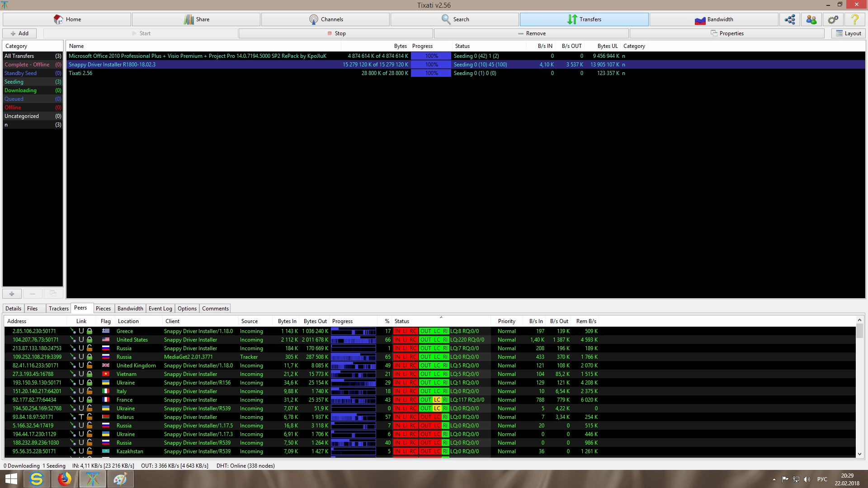Viewport: 868px width, 488px height.
Task: Select the Transfers main tab
Action: (x=584, y=19)
